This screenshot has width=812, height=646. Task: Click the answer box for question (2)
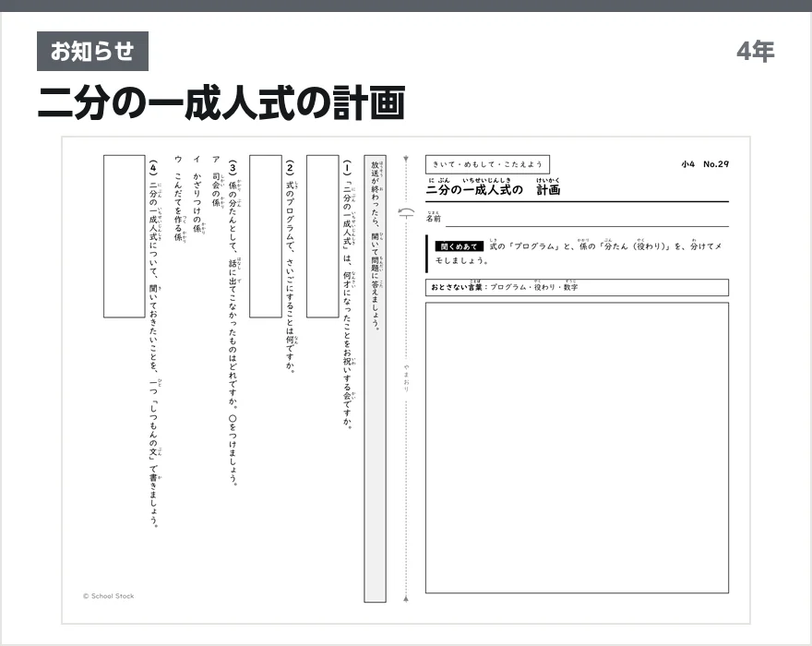tap(266, 236)
